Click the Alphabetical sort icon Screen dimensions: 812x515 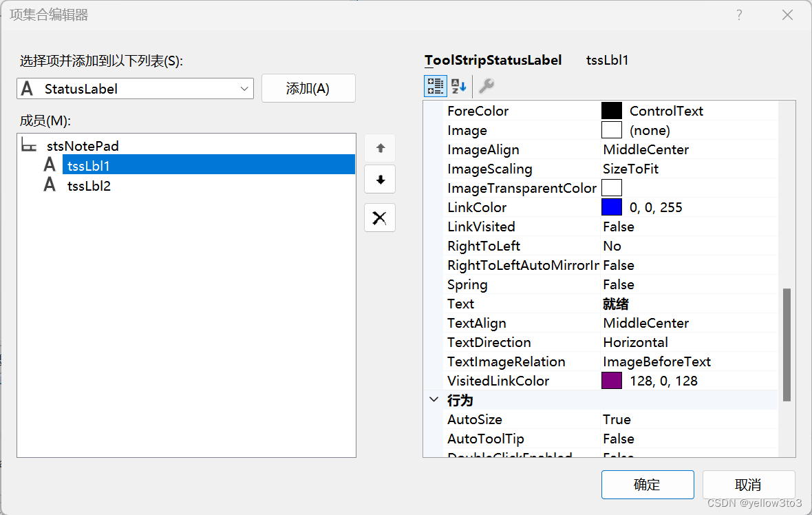[458, 85]
